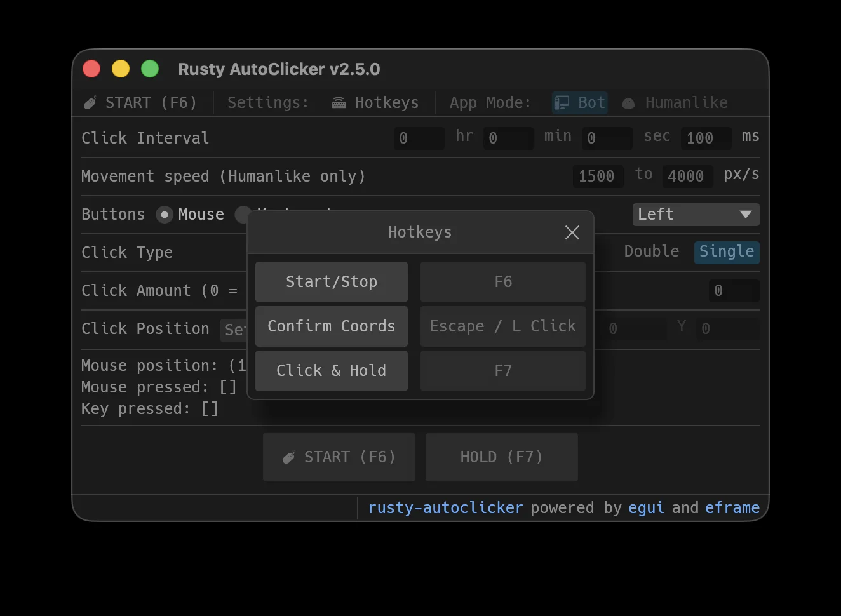Expand the Left mouse button dropdown

click(696, 215)
